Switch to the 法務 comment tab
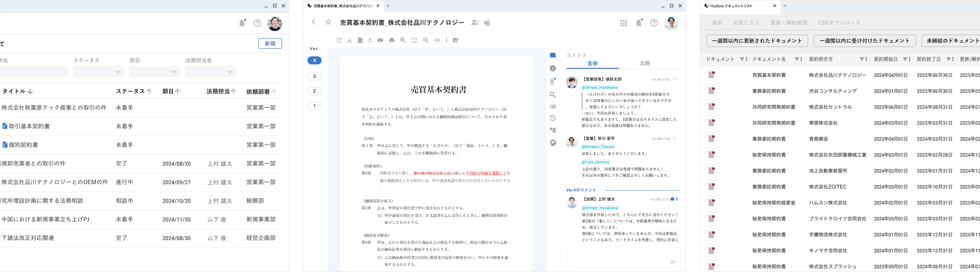This screenshot has height=272, width=980. coord(644,63)
